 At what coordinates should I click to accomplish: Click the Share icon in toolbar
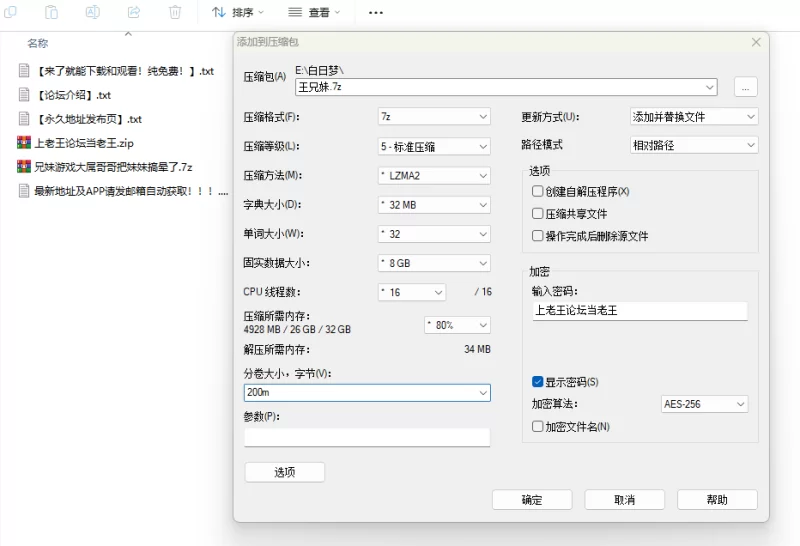tap(134, 12)
